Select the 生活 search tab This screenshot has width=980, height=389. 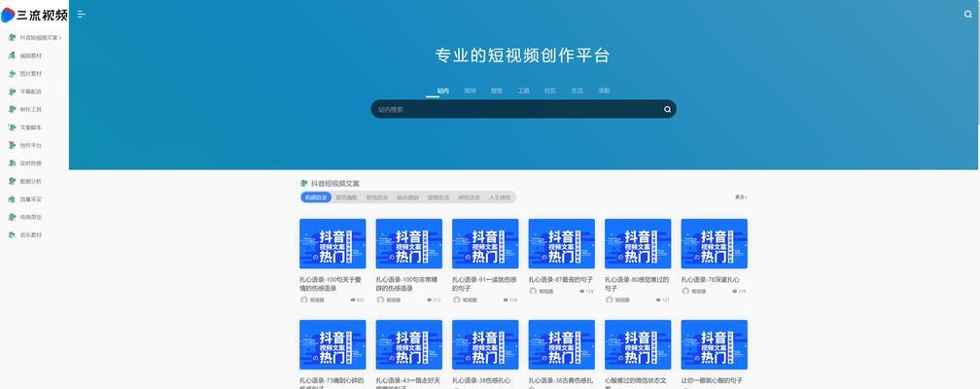pos(577,90)
